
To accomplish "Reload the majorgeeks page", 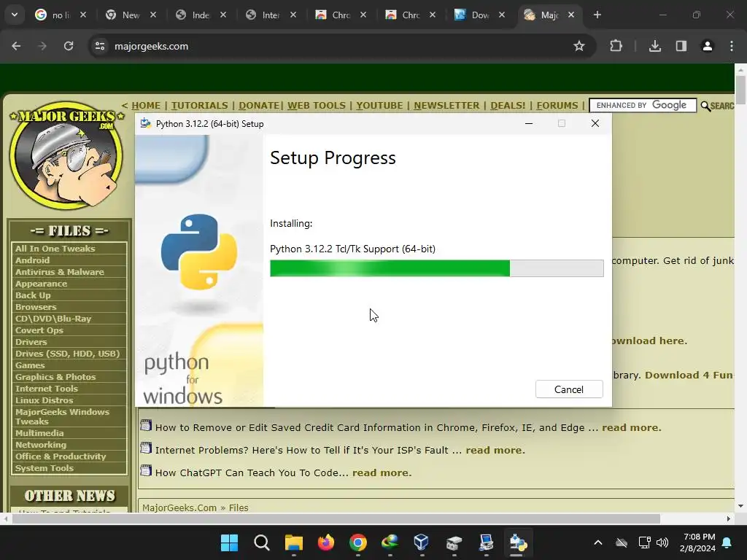I will pos(69,46).
